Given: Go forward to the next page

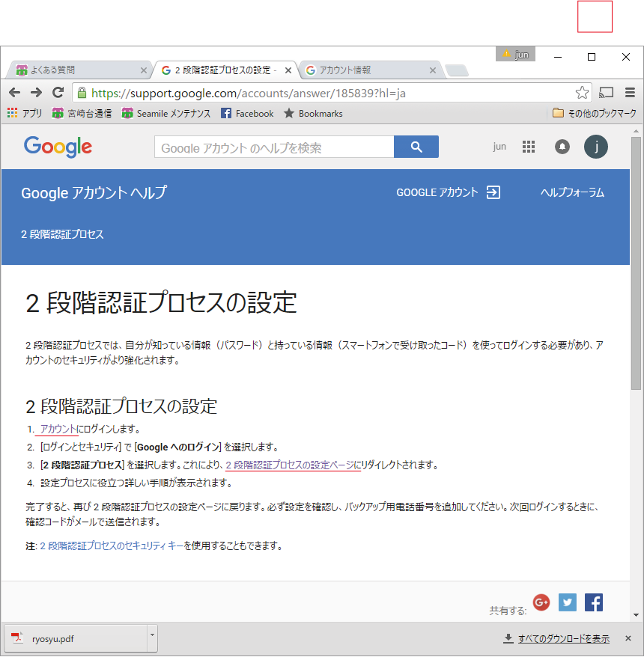Looking at the screenshot, I should coord(37,93).
